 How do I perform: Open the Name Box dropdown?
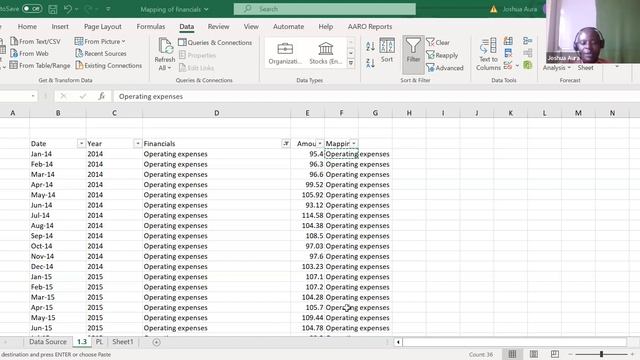[x=33, y=96]
